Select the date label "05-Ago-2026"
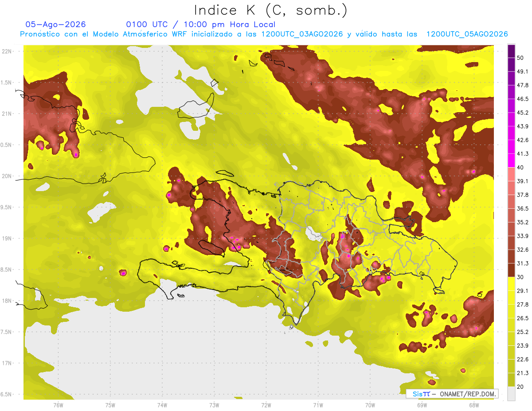The image size is (532, 411). [56, 24]
